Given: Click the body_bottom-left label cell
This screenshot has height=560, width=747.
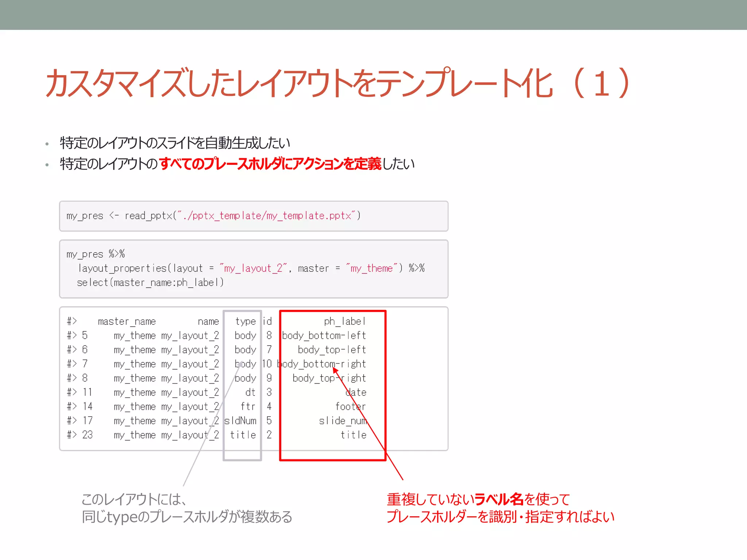Looking at the screenshot, I should 324,335.
